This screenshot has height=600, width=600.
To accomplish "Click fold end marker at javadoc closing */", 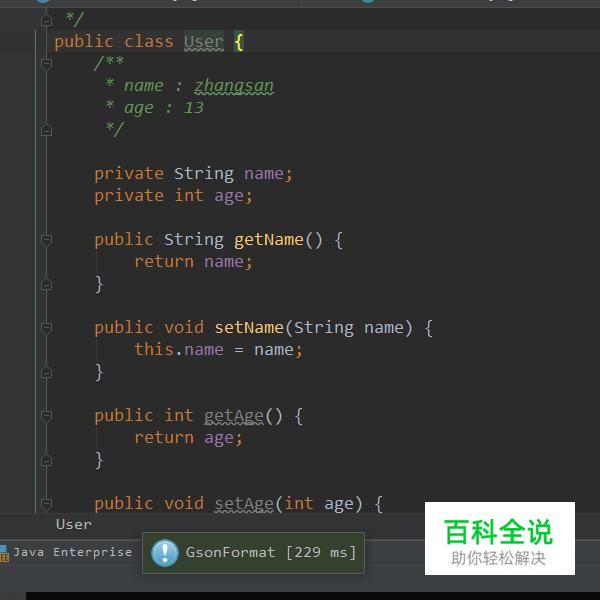I will [x=46, y=130].
